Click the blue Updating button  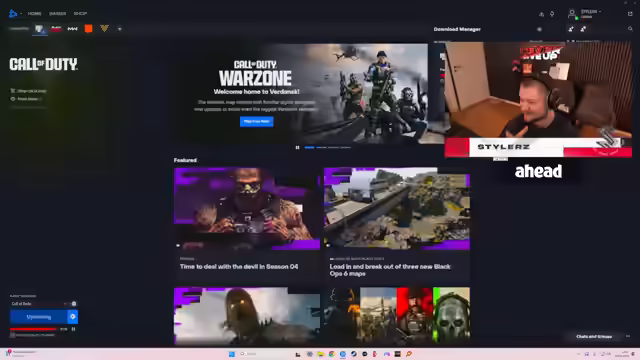(39, 317)
